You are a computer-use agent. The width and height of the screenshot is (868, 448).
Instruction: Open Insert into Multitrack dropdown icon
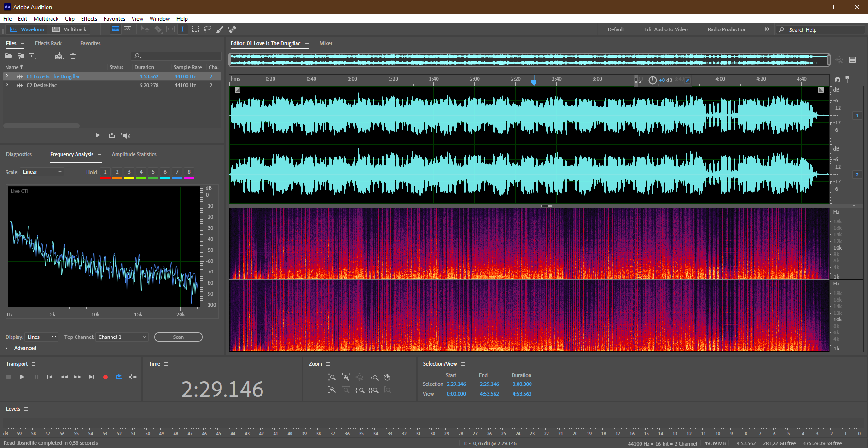59,56
